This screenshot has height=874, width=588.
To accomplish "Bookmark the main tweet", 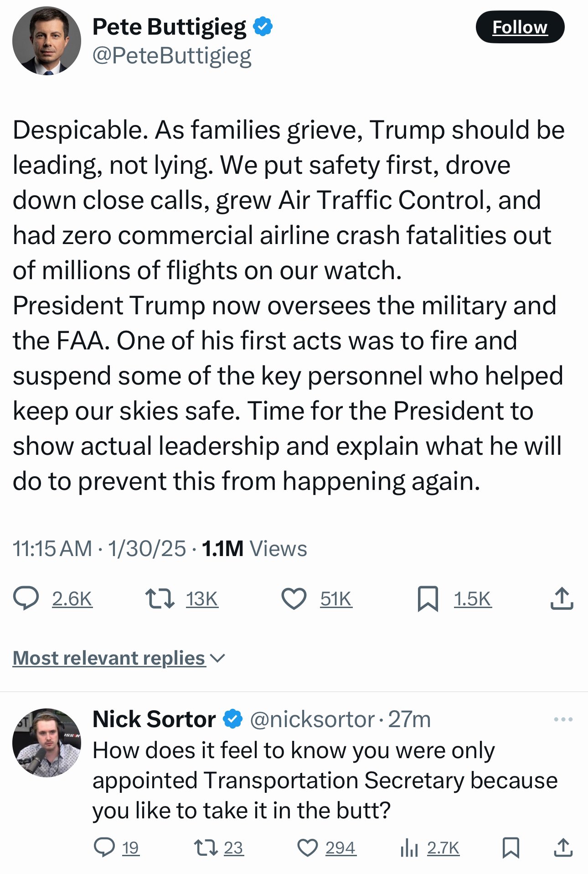I will point(428,598).
